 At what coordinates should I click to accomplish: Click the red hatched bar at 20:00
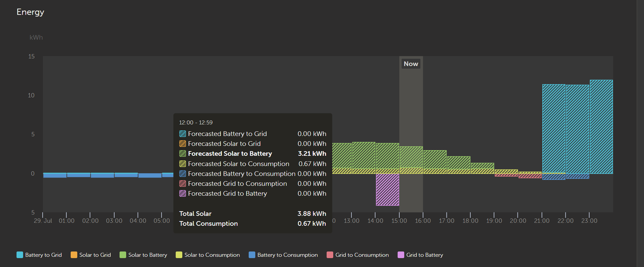[530, 176]
